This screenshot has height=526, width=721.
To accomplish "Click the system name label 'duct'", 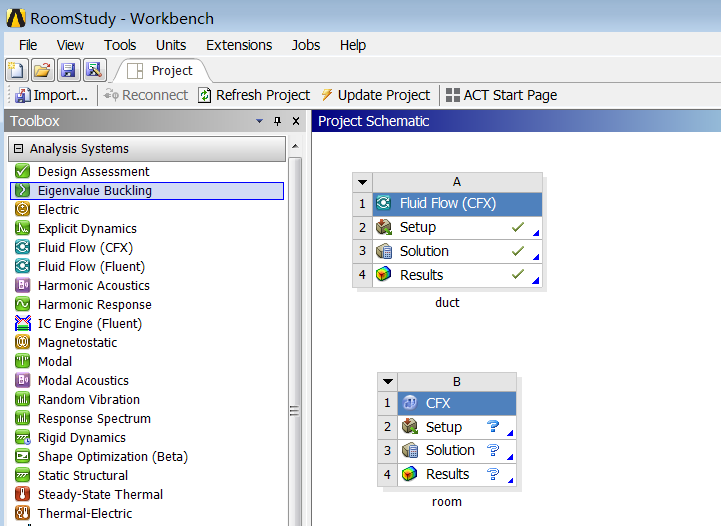I will point(447,303).
